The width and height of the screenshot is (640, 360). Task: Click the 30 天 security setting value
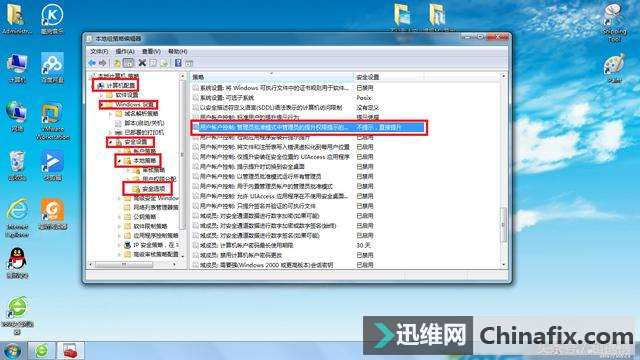click(363, 245)
